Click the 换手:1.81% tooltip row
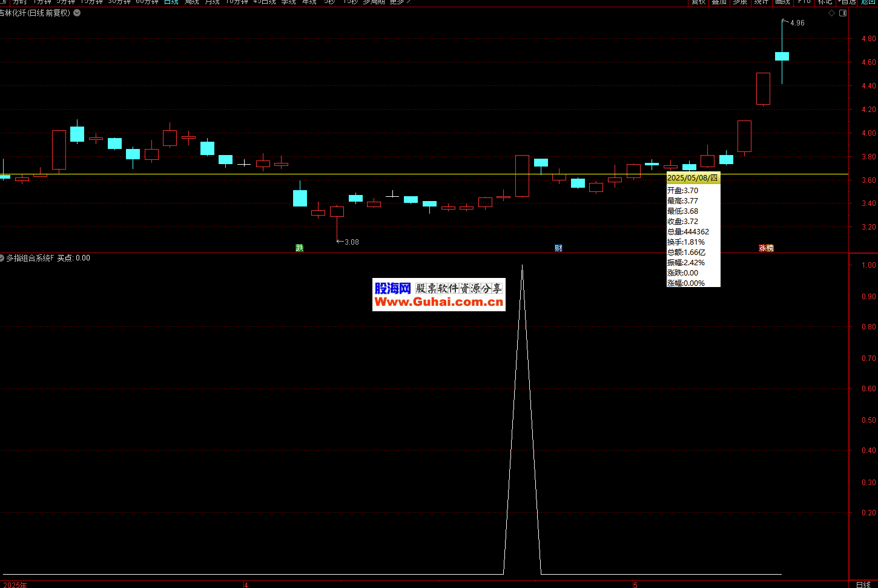 [x=686, y=242]
